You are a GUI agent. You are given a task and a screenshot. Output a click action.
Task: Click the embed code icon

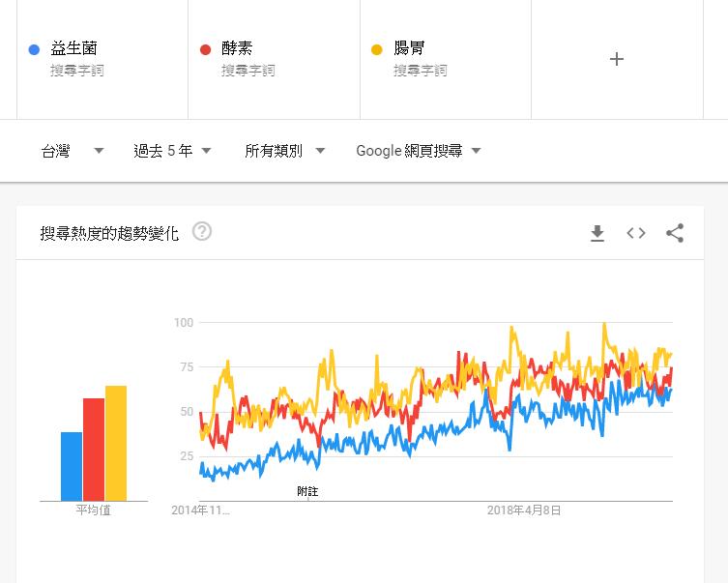click(x=636, y=233)
